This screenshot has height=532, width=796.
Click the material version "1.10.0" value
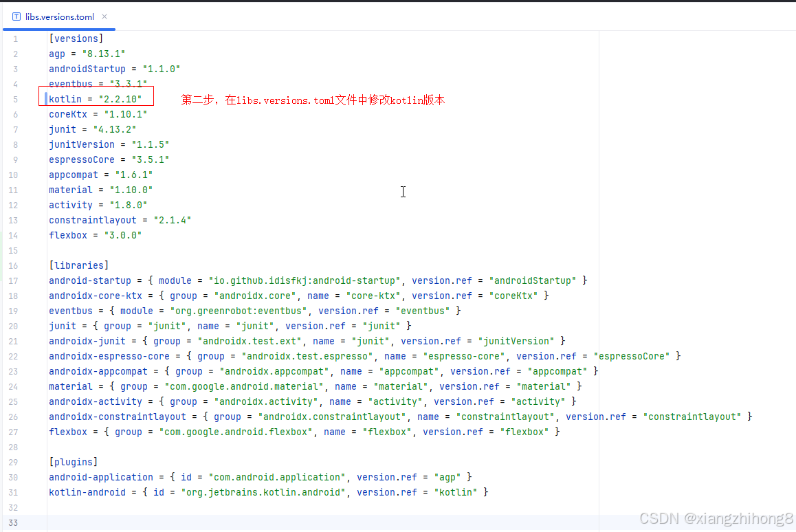(x=131, y=190)
